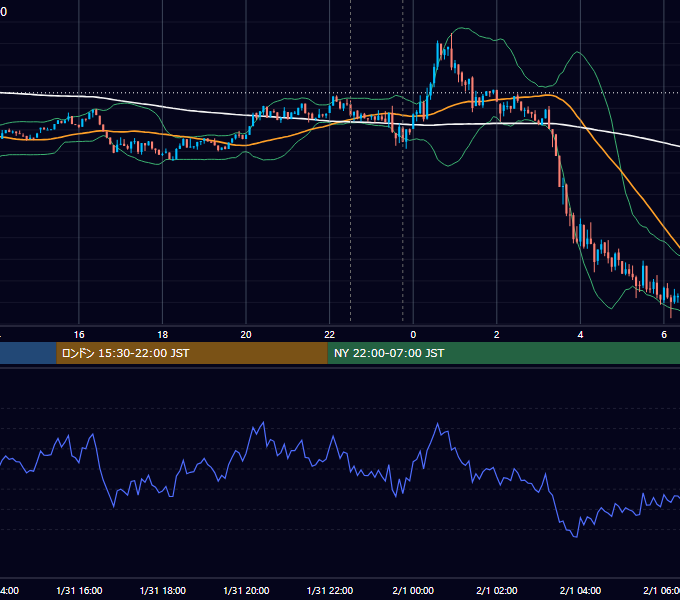This screenshot has height=600, width=680.
Task: Click the 22 hour axis label
Action: pyautogui.click(x=330, y=335)
